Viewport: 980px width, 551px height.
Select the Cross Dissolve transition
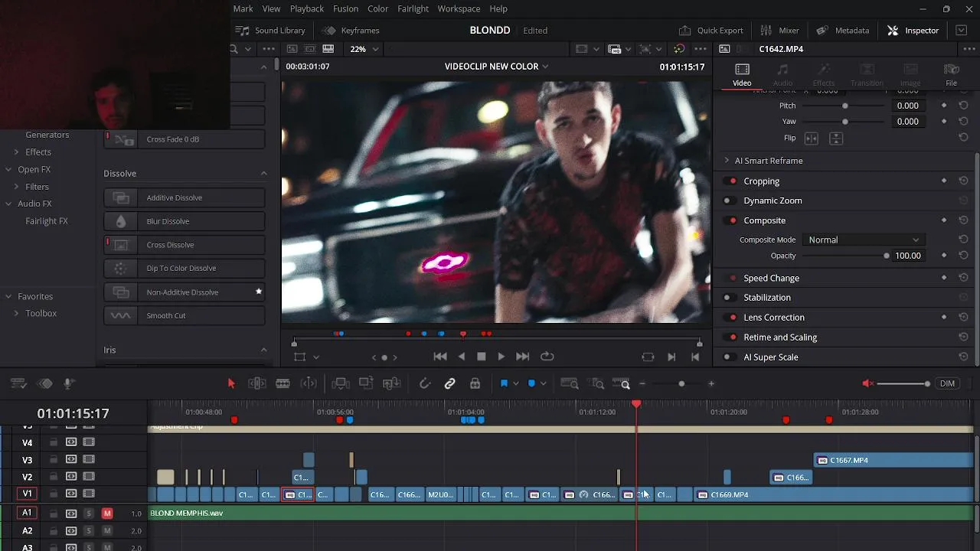(x=185, y=245)
